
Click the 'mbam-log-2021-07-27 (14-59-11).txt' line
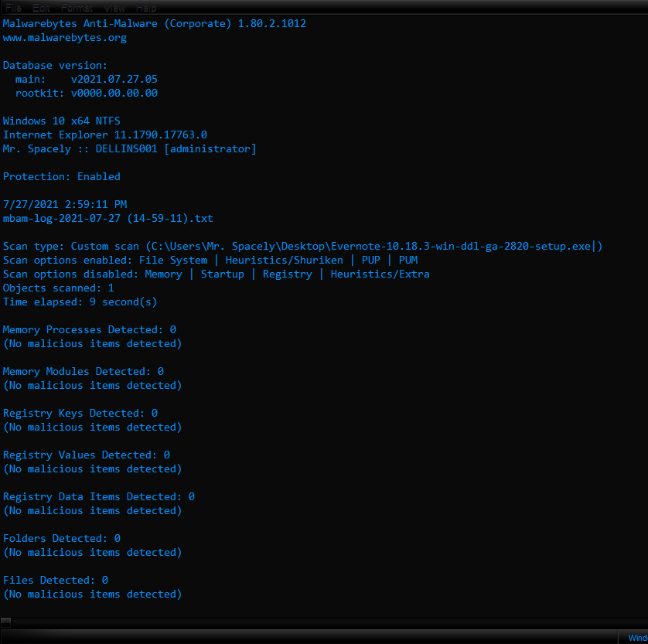[x=107, y=219]
